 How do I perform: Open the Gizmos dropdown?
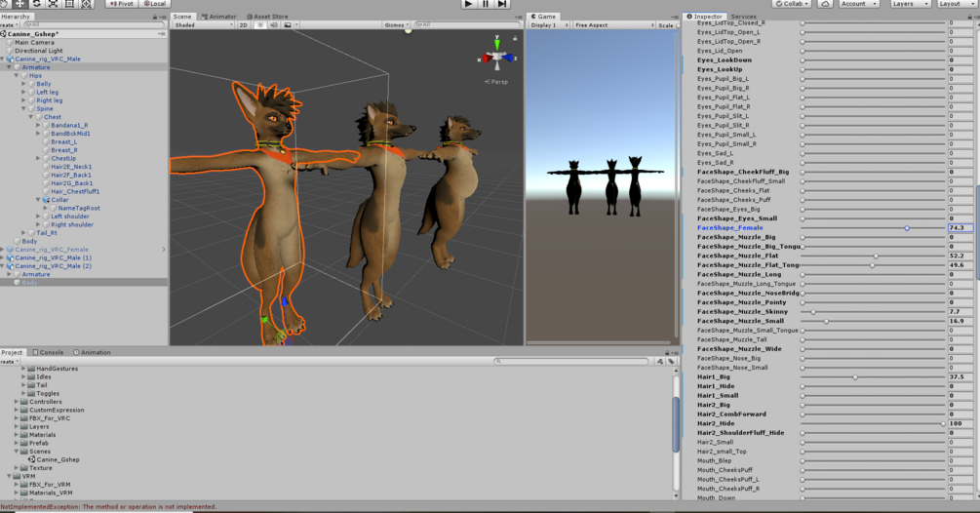point(396,25)
